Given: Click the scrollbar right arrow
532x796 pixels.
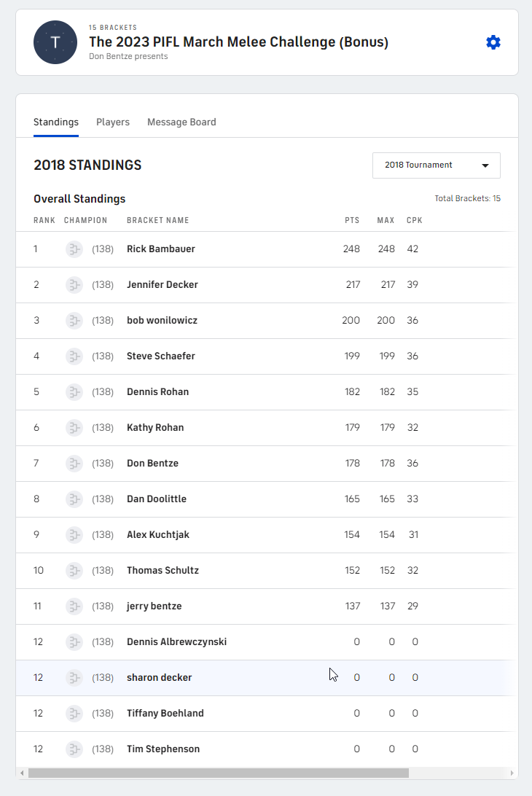Looking at the screenshot, I should [512, 773].
